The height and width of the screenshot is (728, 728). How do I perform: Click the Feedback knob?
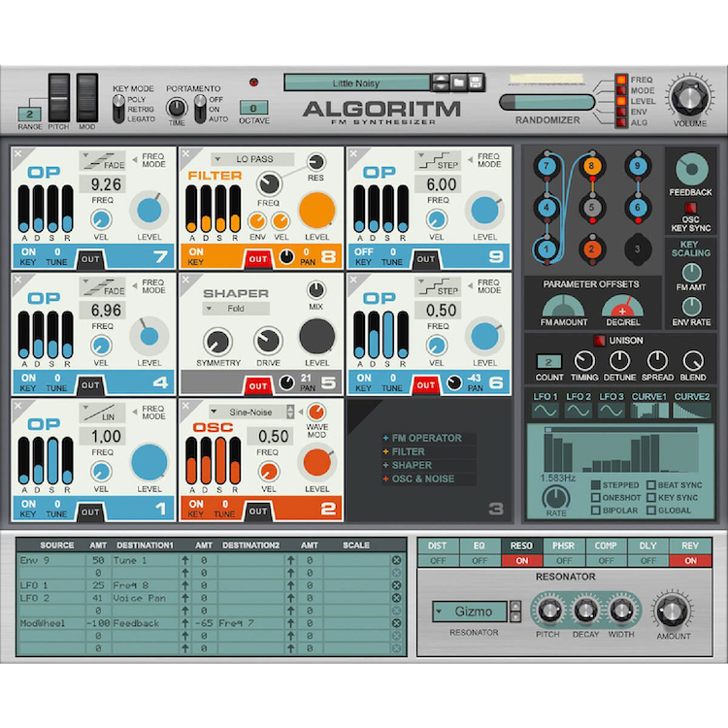[691, 170]
